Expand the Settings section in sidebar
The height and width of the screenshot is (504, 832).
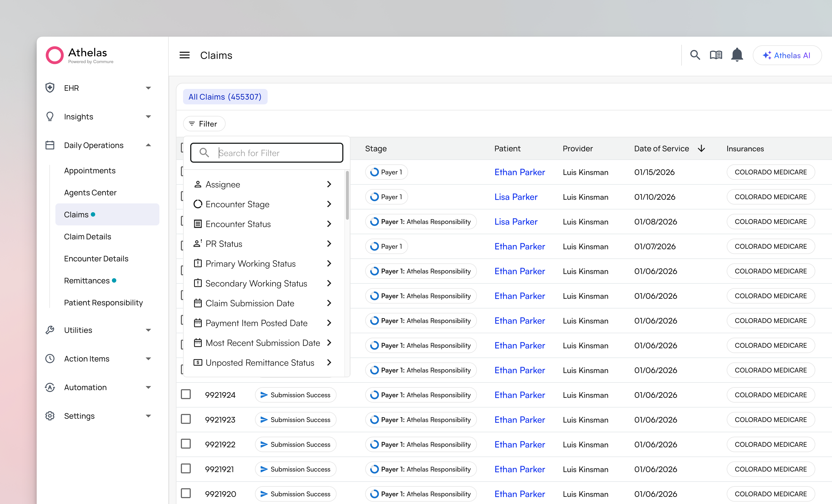(x=148, y=416)
